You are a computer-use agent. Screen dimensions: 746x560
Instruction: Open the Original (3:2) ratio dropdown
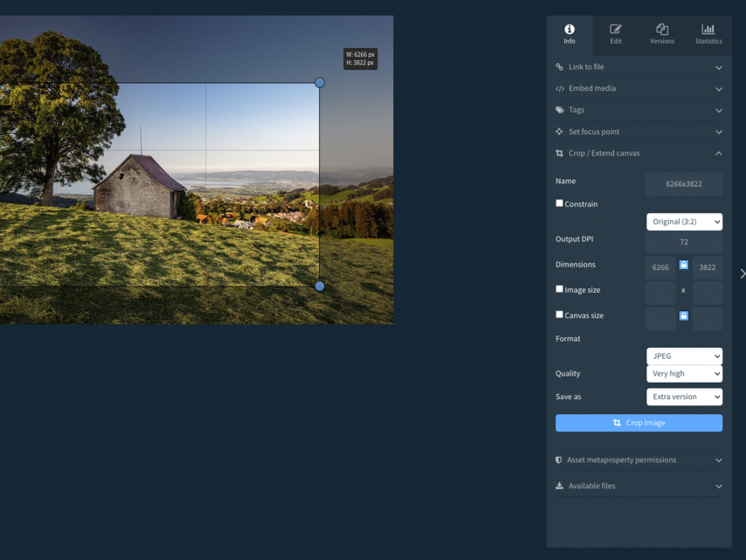coord(684,222)
